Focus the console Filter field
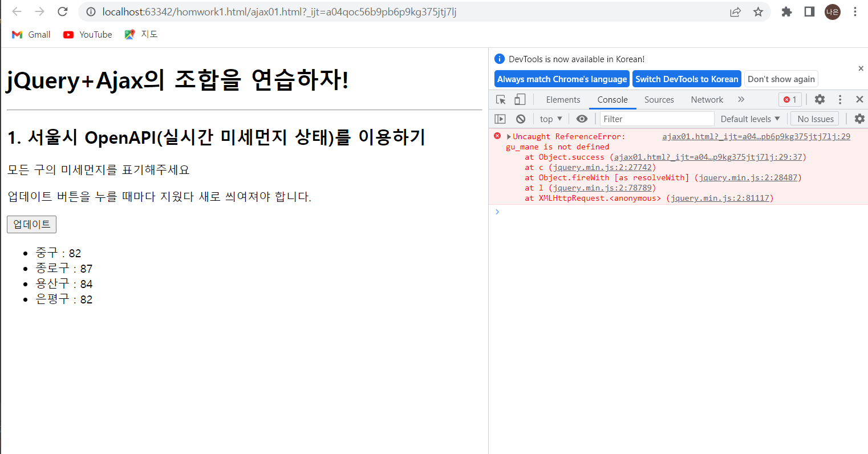 coord(657,119)
